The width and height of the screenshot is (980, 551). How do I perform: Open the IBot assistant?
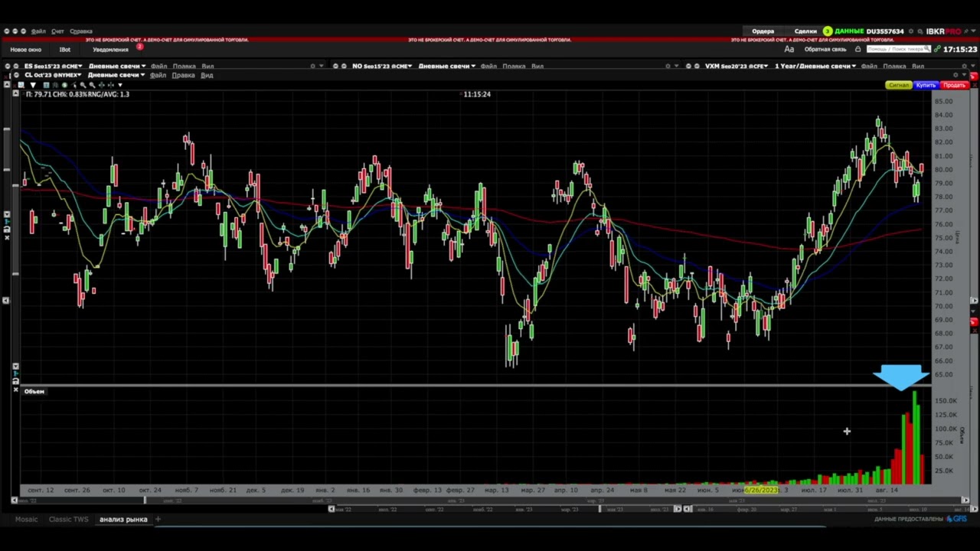coord(65,50)
